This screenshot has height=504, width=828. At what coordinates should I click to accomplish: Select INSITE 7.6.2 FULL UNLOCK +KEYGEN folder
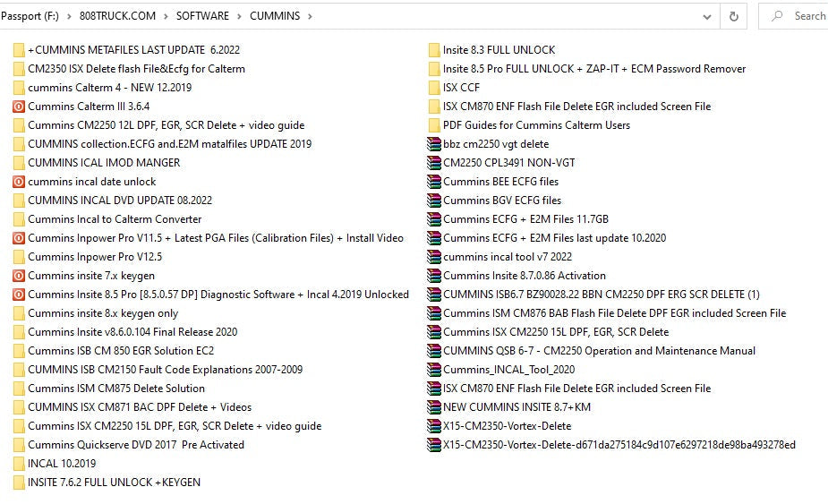point(114,483)
